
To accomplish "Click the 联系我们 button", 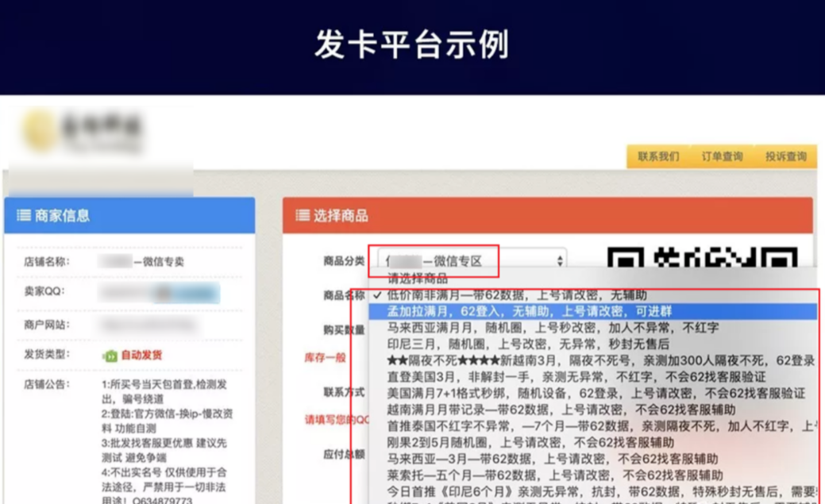I will point(657,156).
